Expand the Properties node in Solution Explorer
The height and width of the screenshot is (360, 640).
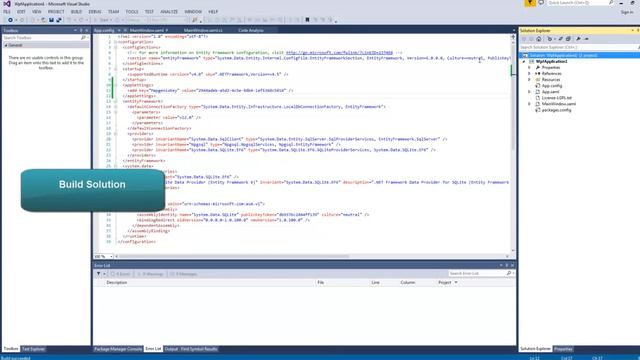[x=529, y=67]
